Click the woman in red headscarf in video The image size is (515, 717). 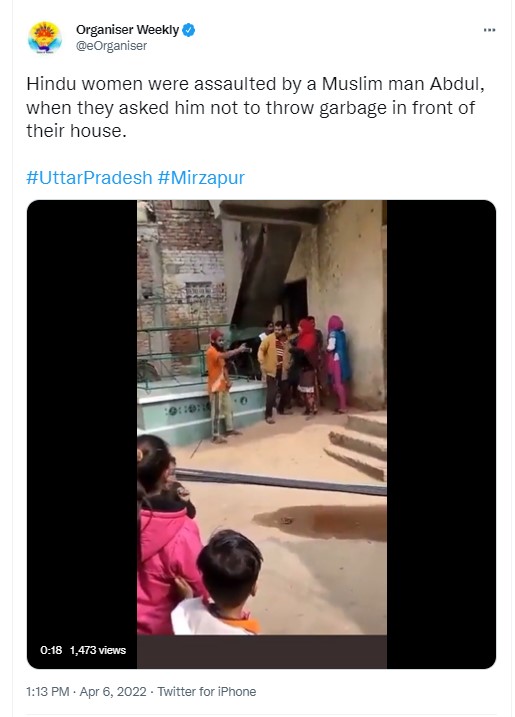coord(306,366)
